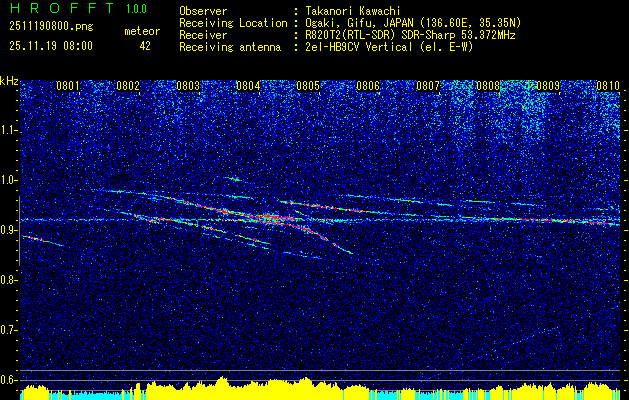The width and height of the screenshot is (629, 400).
Task: Click the 1.1 kHz axis label
Action: point(8,130)
